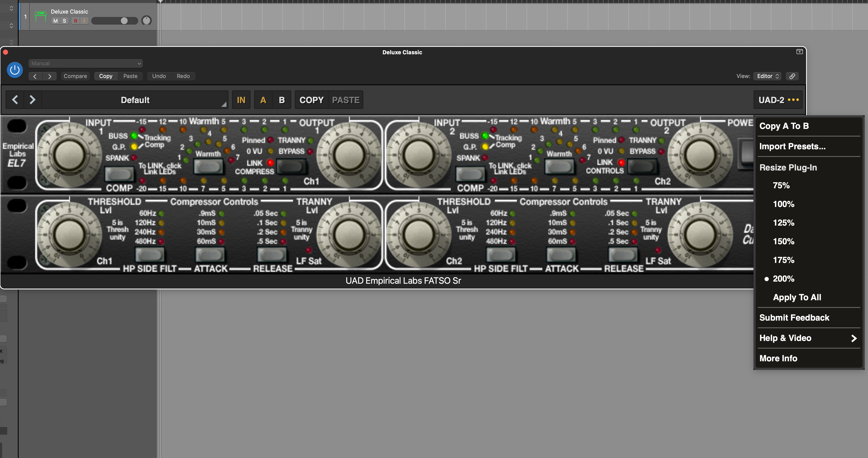Click the Compare button
The width and height of the screenshot is (868, 458).
pyautogui.click(x=75, y=76)
